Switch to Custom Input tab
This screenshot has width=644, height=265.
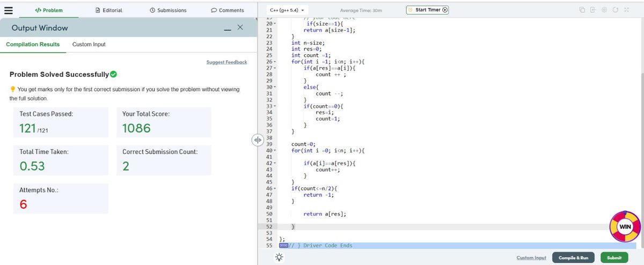coord(89,44)
